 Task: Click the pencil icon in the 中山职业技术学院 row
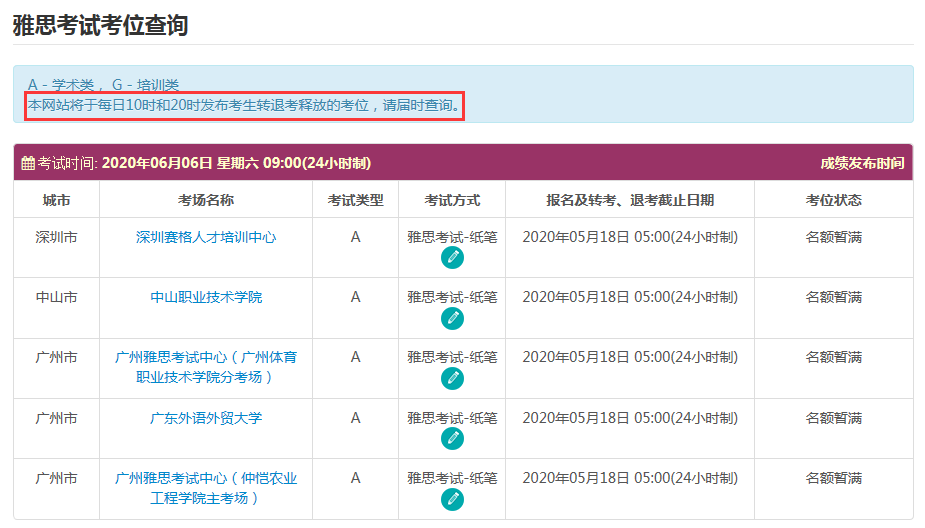452,318
